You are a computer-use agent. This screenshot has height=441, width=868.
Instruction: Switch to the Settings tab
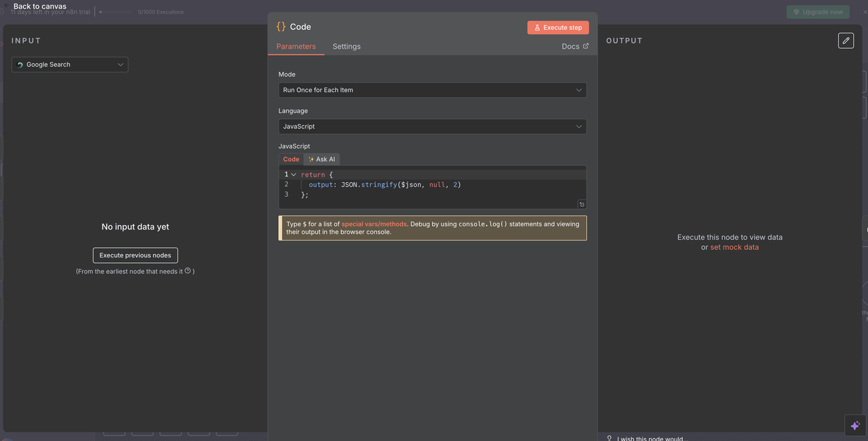[x=347, y=47]
